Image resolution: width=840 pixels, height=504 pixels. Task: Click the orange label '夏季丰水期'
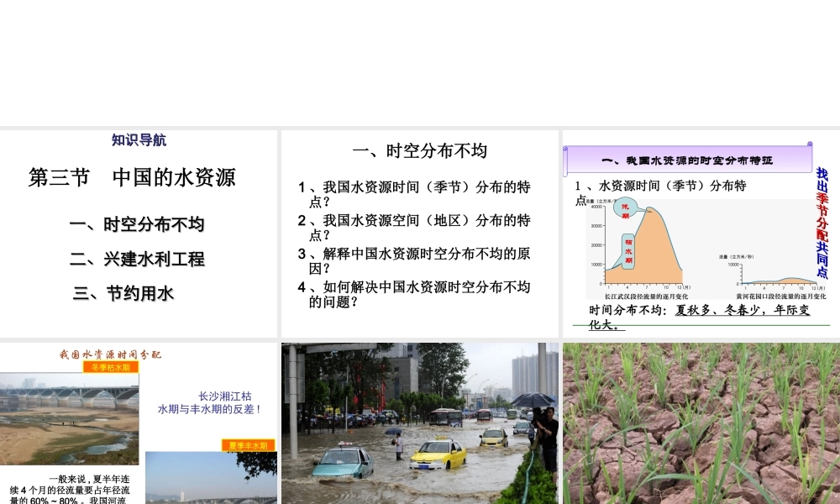pyautogui.click(x=248, y=445)
